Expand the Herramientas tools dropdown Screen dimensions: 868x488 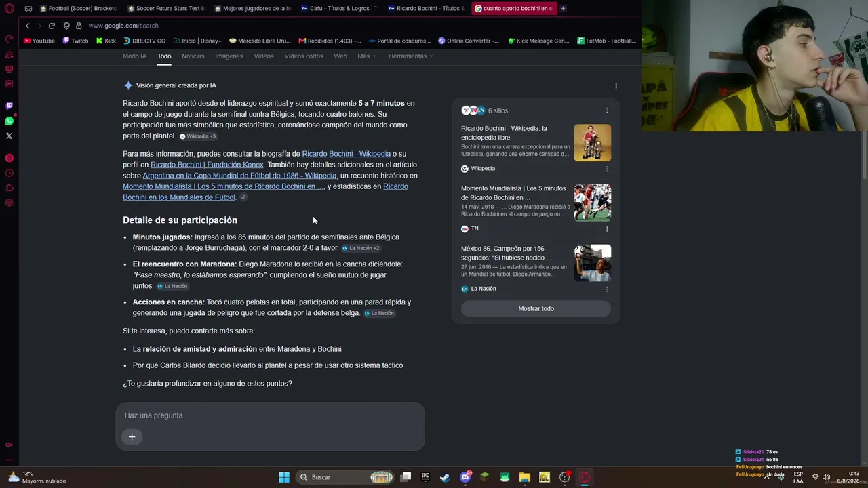pyautogui.click(x=411, y=56)
